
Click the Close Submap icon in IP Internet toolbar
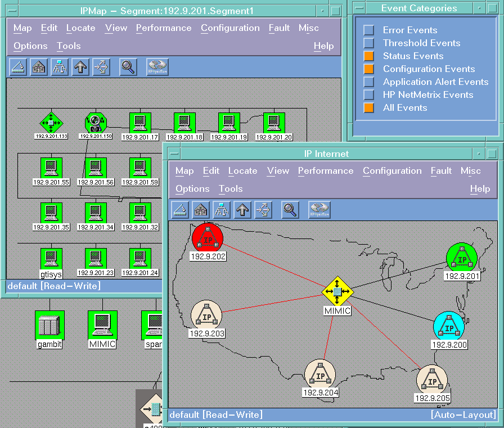tap(179, 210)
